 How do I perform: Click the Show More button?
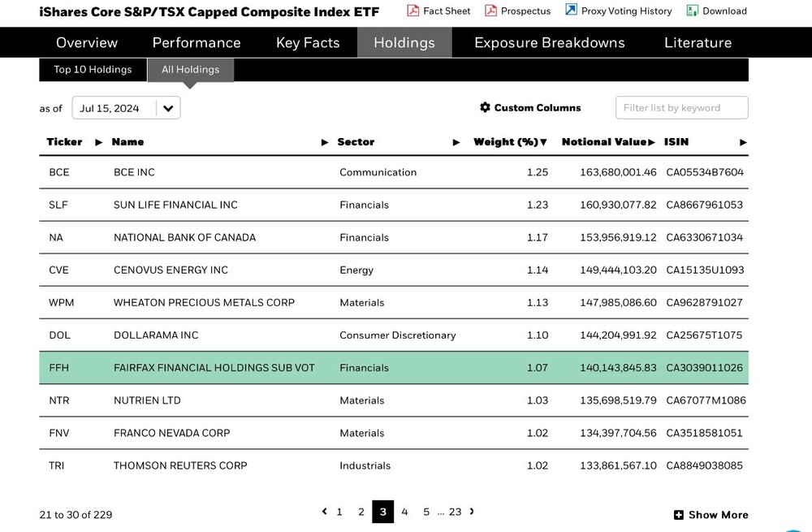(x=711, y=515)
